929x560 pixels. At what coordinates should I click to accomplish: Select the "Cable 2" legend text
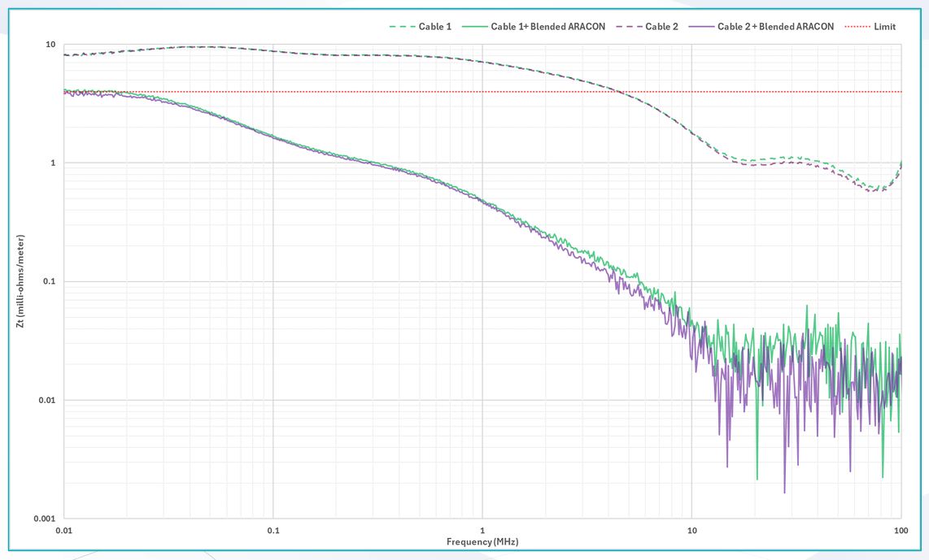[x=661, y=27]
